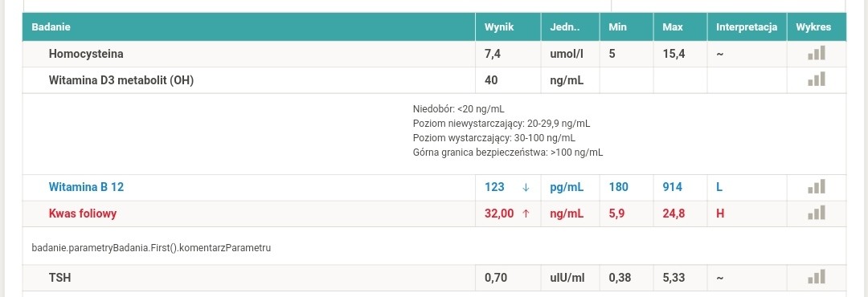Select the Wynik column header
Viewport: 868px width, 297px height.
(499, 26)
